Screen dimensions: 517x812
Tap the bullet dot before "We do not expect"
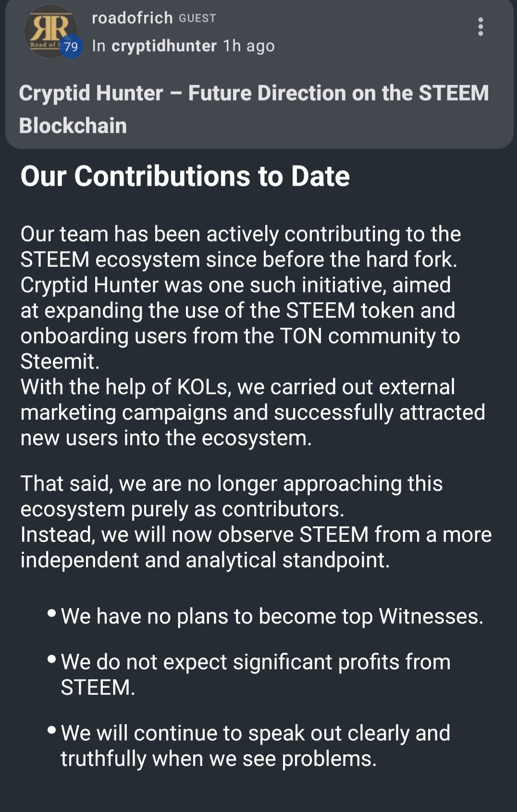52,659
